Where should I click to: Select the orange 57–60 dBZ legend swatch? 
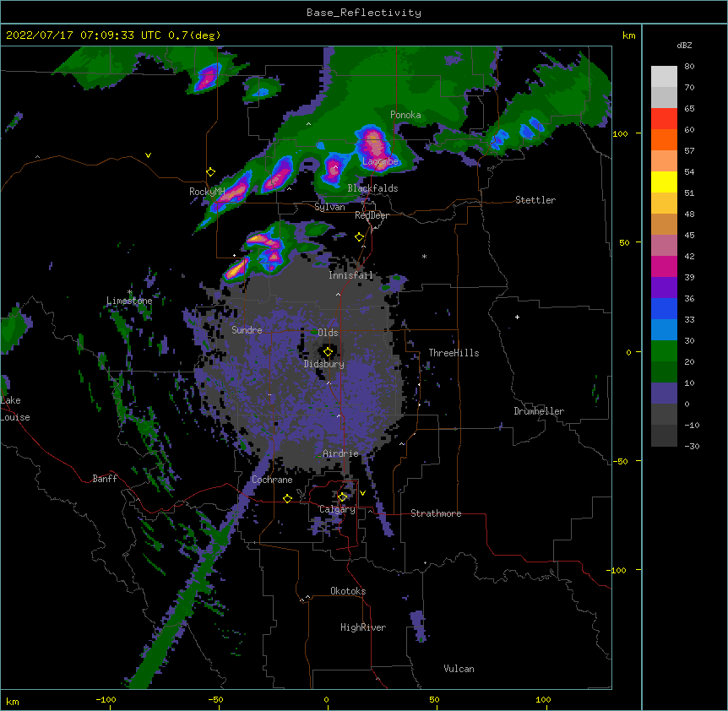click(x=664, y=139)
